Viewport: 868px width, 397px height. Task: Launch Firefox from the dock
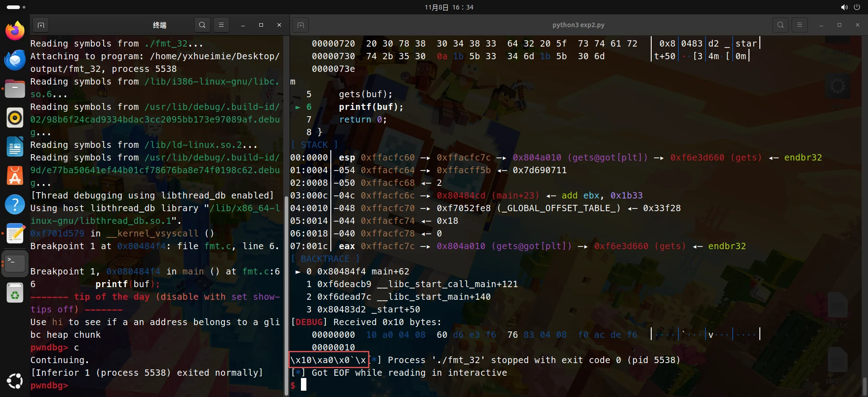[15, 31]
